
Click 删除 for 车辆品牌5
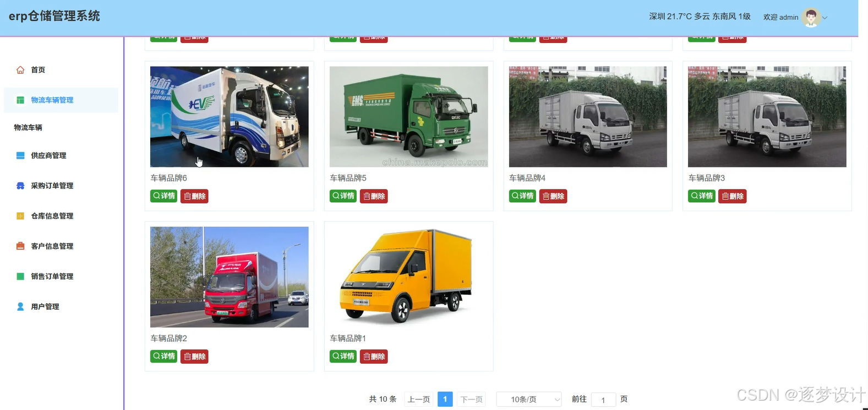374,196
